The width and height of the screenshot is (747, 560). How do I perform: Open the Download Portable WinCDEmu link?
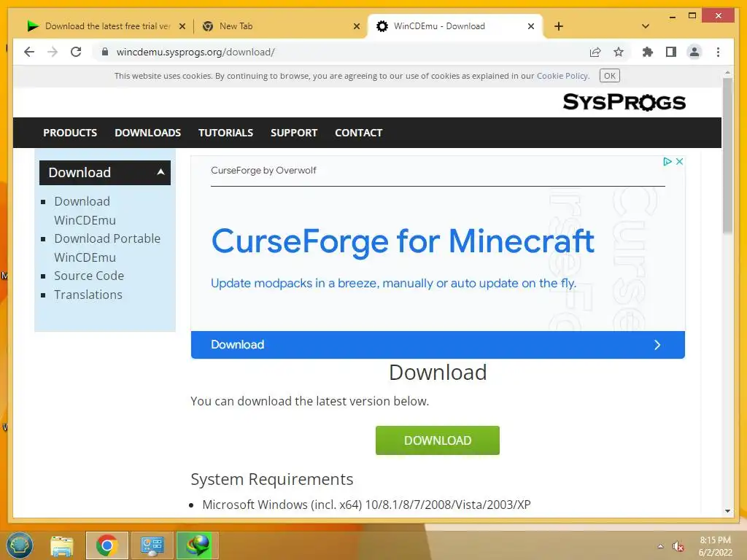107,248
